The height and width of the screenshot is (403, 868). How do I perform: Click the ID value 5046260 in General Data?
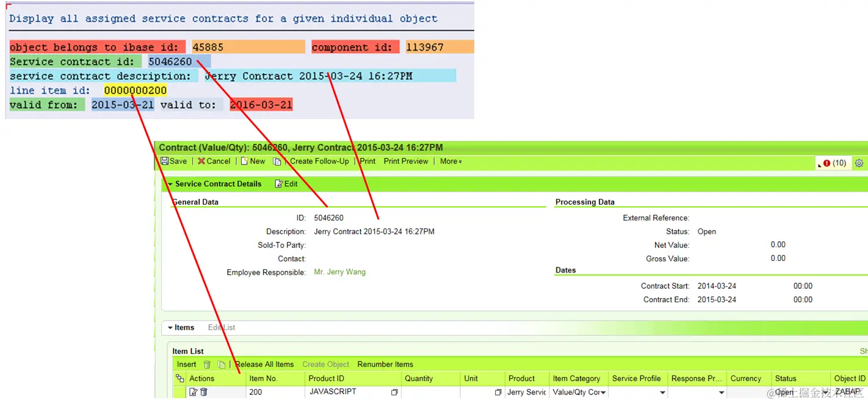coord(328,218)
